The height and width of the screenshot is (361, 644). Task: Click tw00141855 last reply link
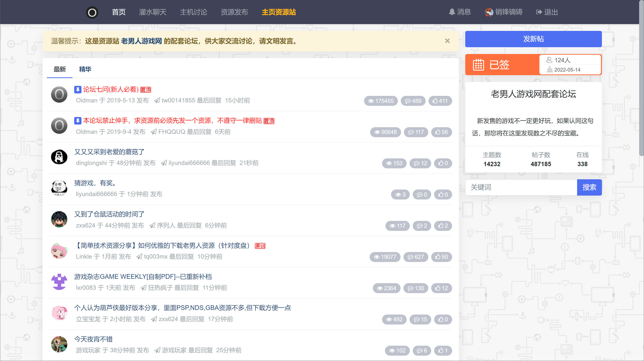click(x=178, y=100)
